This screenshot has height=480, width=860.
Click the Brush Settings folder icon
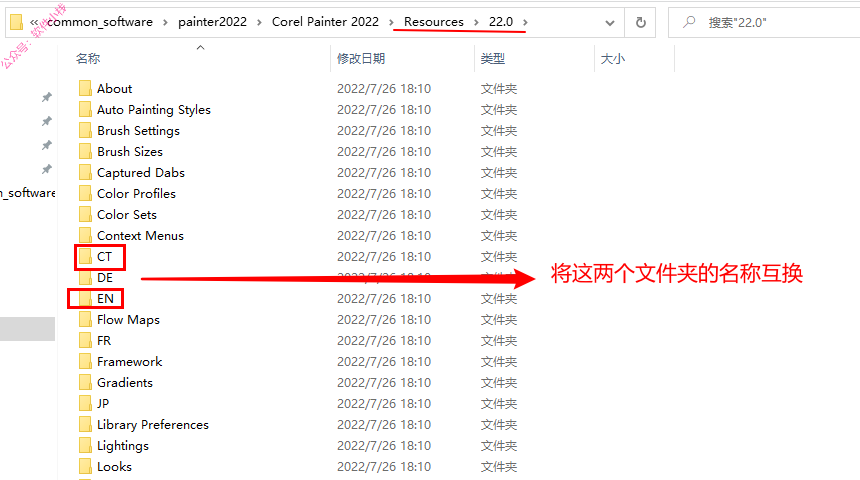(x=85, y=131)
